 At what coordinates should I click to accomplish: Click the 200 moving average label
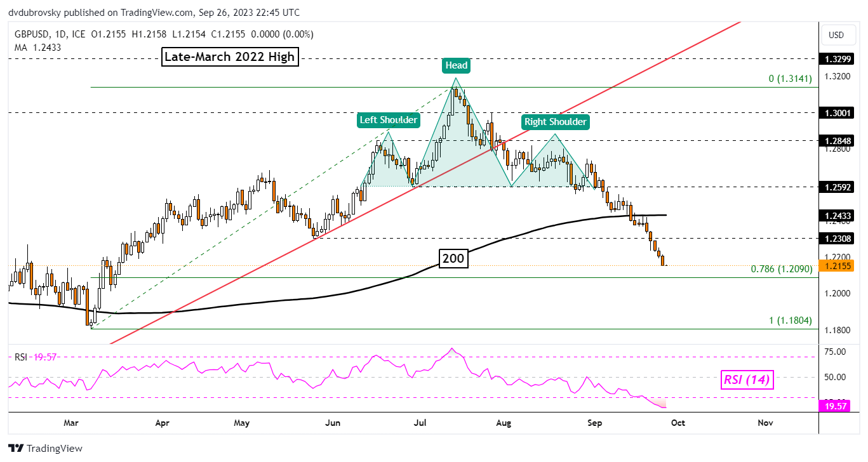tap(453, 258)
